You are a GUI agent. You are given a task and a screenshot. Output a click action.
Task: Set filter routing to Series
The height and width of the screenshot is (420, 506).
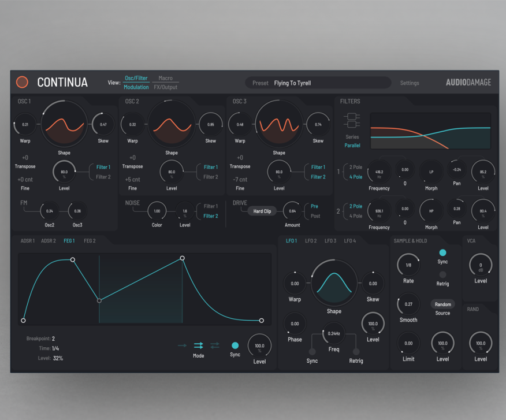[x=352, y=137]
